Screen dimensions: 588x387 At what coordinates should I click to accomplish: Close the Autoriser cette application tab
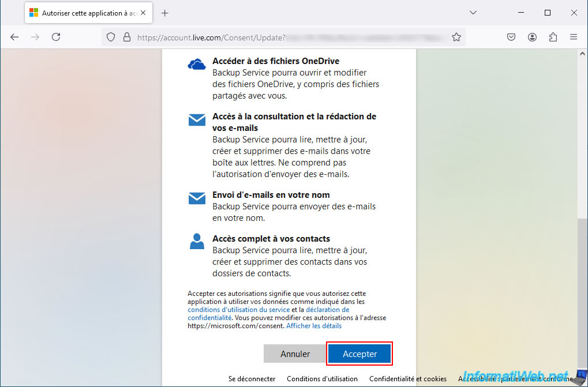(143, 13)
